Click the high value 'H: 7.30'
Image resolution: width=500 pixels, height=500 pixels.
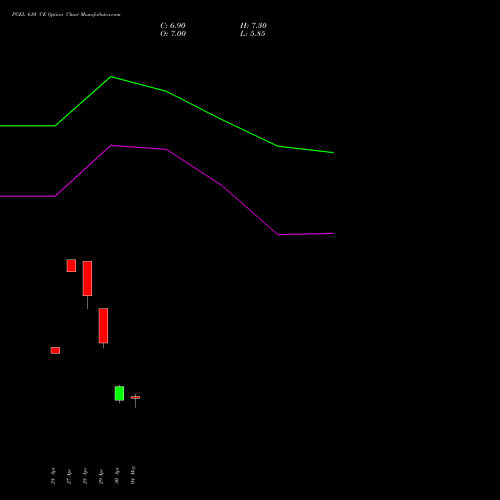tap(253, 26)
